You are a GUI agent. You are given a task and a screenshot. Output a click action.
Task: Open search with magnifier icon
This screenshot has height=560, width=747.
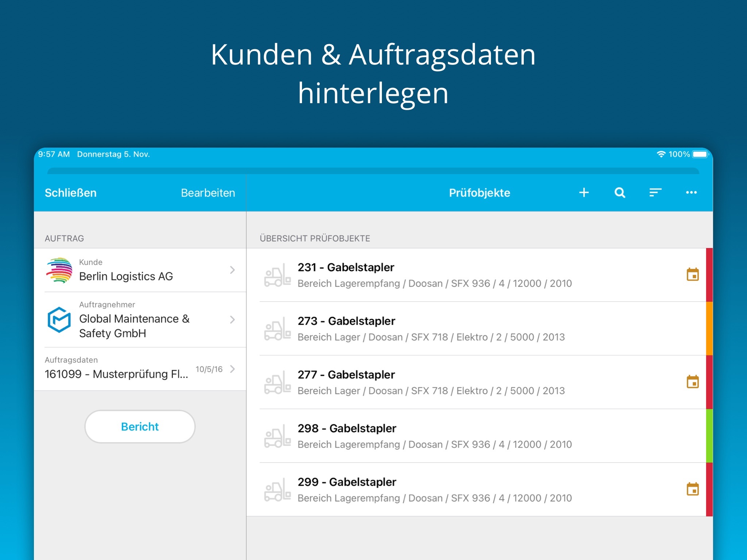pyautogui.click(x=620, y=192)
